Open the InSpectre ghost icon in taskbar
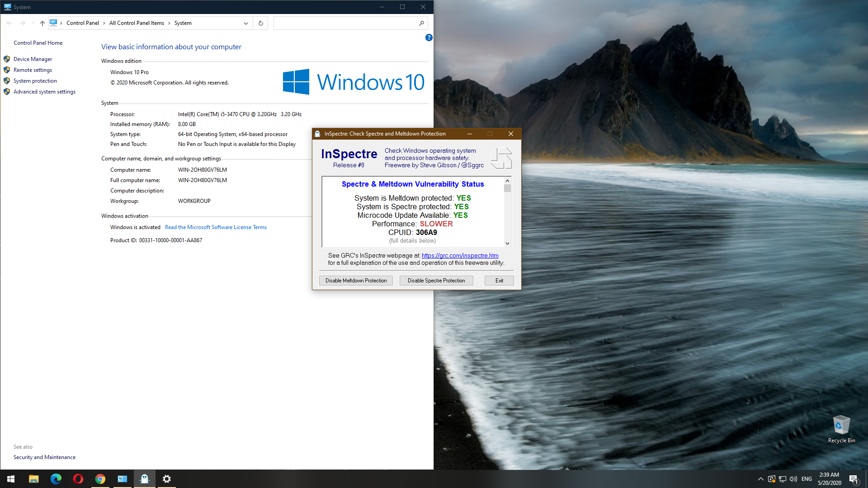The image size is (868, 488). pyautogui.click(x=145, y=479)
